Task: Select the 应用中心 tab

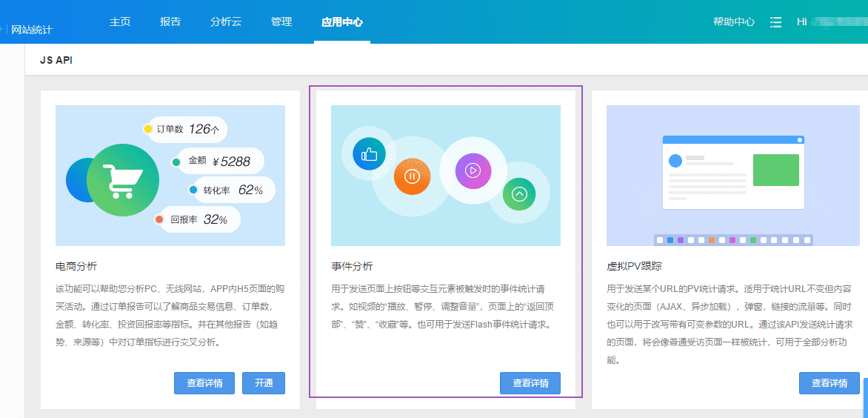Action: tap(342, 21)
